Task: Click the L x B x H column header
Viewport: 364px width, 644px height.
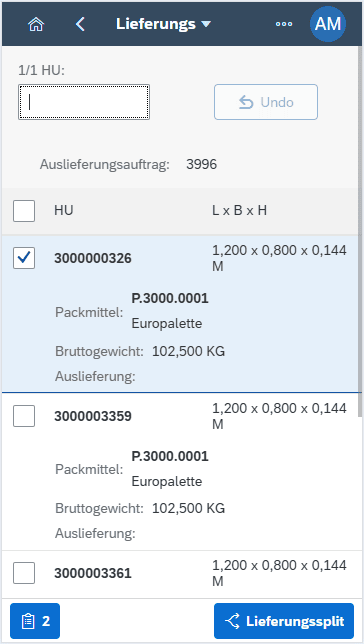Action: [x=240, y=211]
